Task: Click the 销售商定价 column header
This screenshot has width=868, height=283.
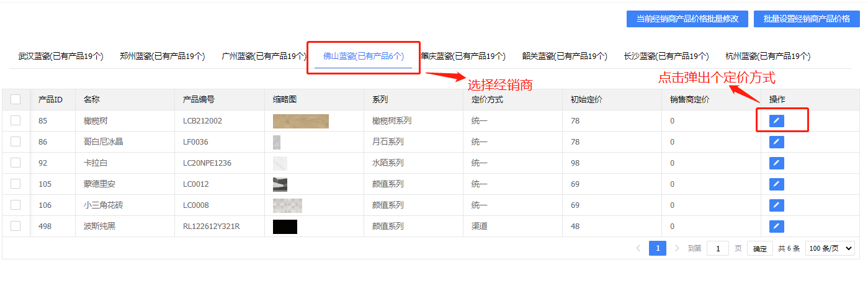Action: pos(689,99)
